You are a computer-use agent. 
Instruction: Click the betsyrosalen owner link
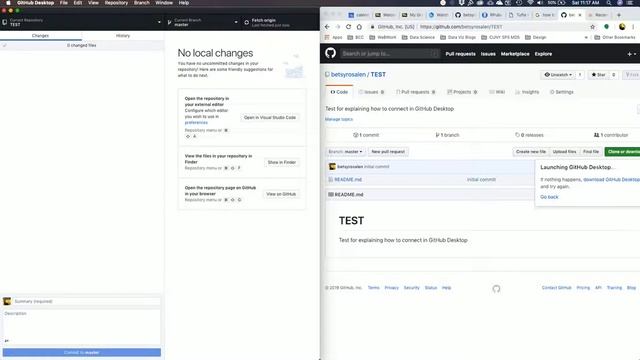(x=348, y=75)
